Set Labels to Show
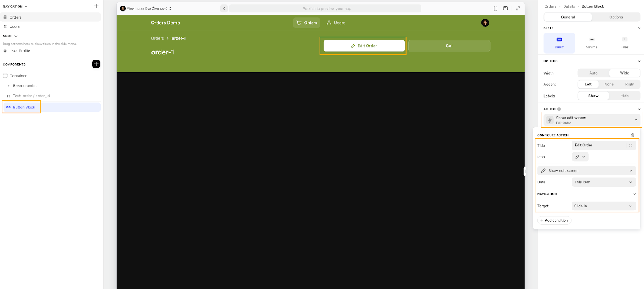The image size is (644, 289). point(593,96)
